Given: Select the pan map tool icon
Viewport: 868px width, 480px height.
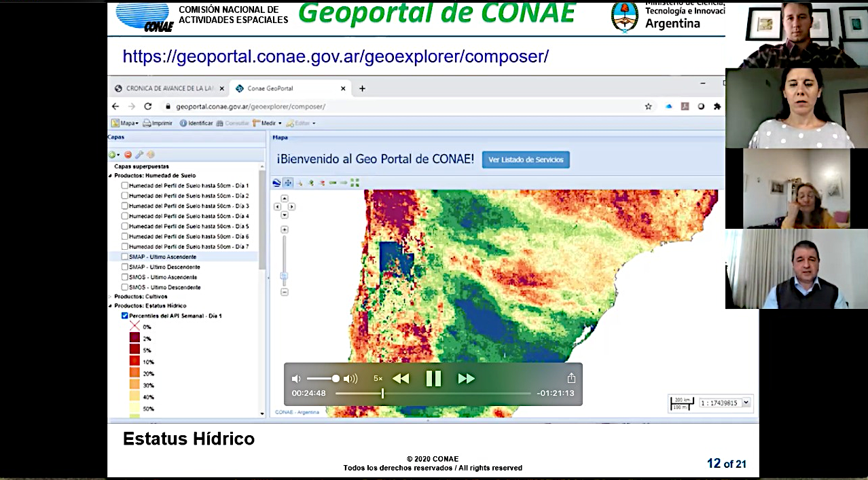Looking at the screenshot, I should pyautogui.click(x=288, y=183).
